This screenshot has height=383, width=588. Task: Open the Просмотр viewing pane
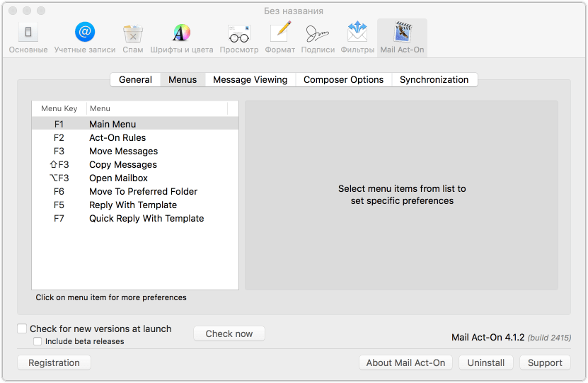239,38
